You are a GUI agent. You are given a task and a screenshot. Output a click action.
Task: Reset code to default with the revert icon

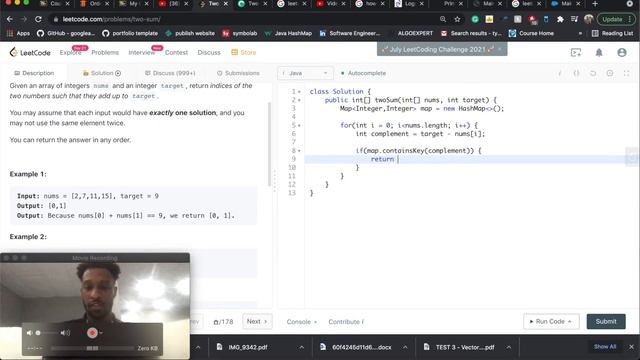pos(593,73)
